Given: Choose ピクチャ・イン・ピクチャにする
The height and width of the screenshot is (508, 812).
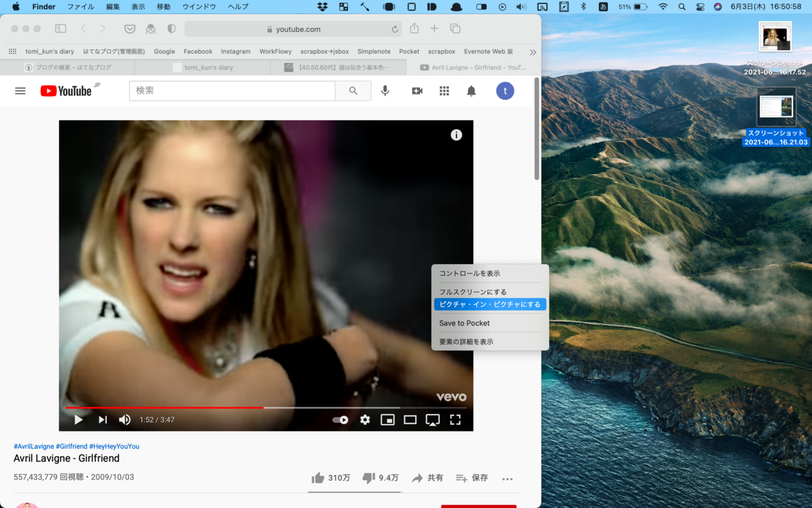Looking at the screenshot, I should coord(490,304).
